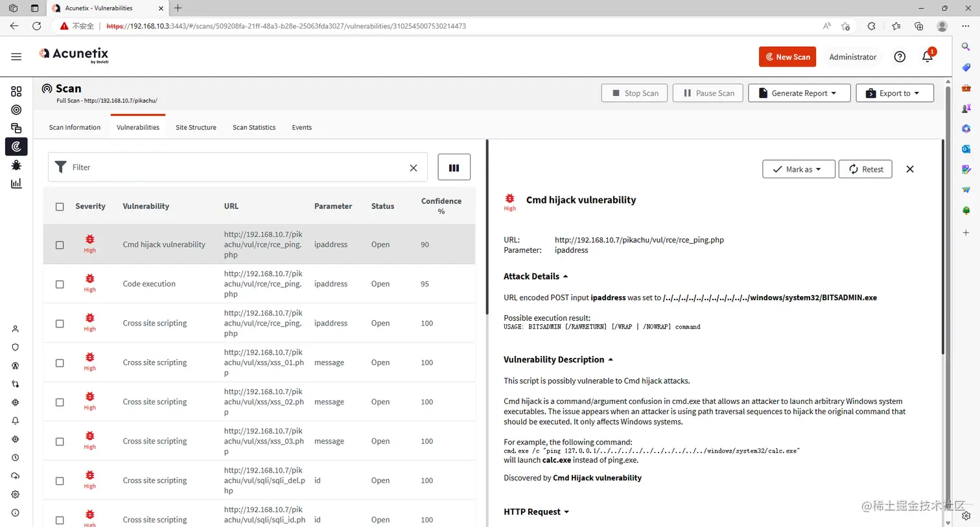Click the details panel vertical scrollbar
Image resolution: width=980 pixels, height=527 pixels.
pos(943,246)
